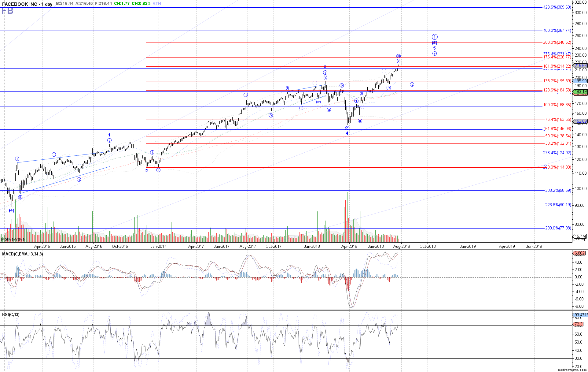Click the 152.09 price axis tag
Viewport: 588px width, 372px height.
[580, 121]
